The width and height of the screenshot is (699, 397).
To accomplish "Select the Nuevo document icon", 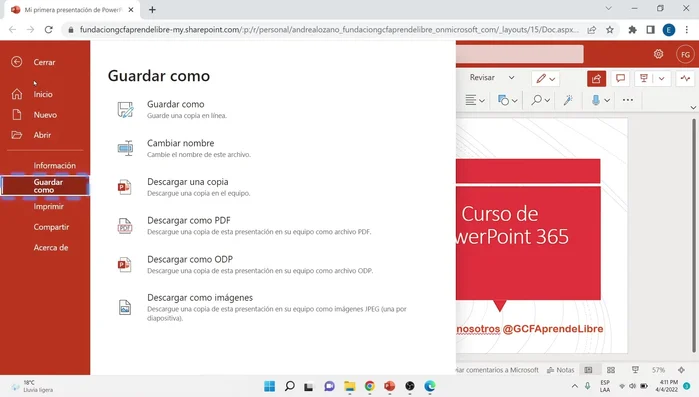I will point(17,115).
